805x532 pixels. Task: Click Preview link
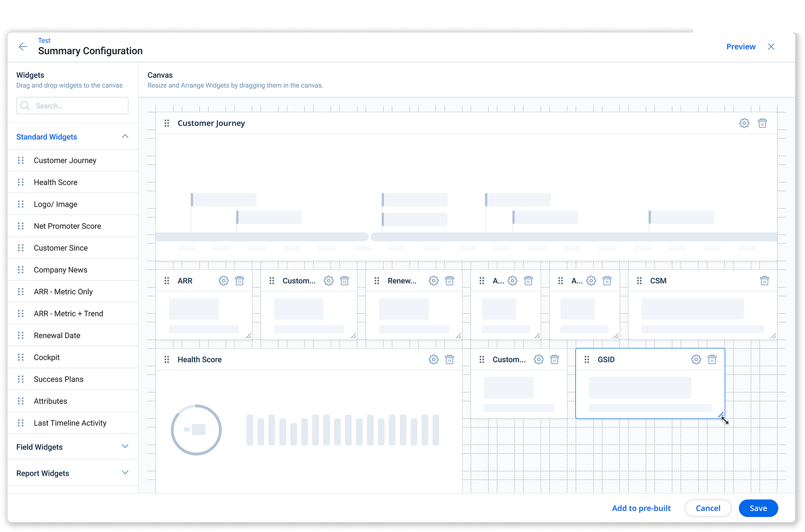(741, 47)
